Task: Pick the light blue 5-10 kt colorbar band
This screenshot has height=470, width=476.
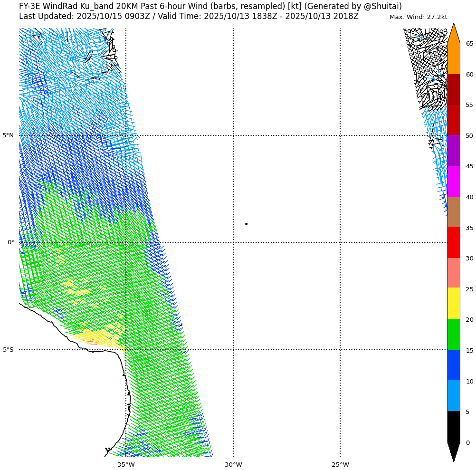Action: [453, 395]
